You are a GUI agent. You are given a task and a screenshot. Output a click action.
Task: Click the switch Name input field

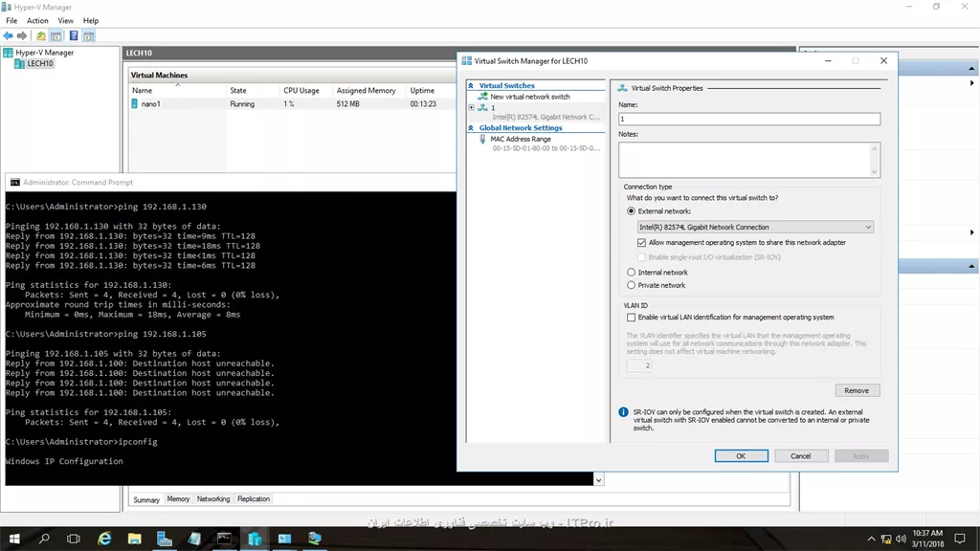coord(749,119)
